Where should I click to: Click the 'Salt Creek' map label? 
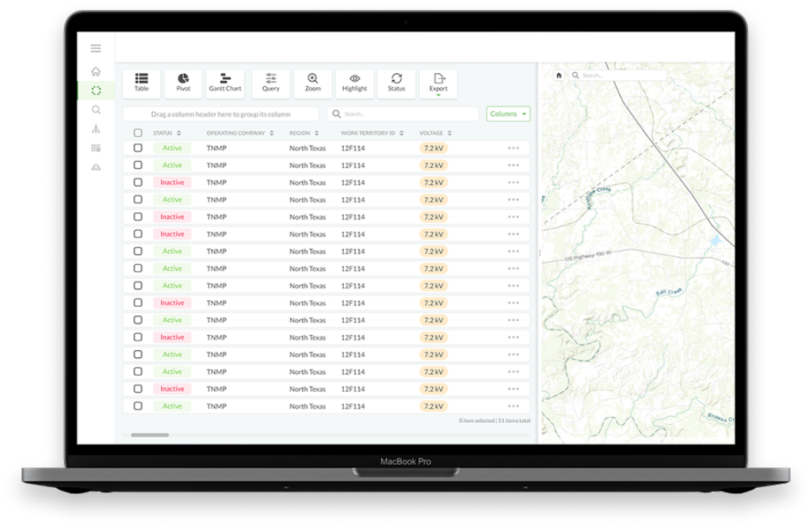point(668,292)
